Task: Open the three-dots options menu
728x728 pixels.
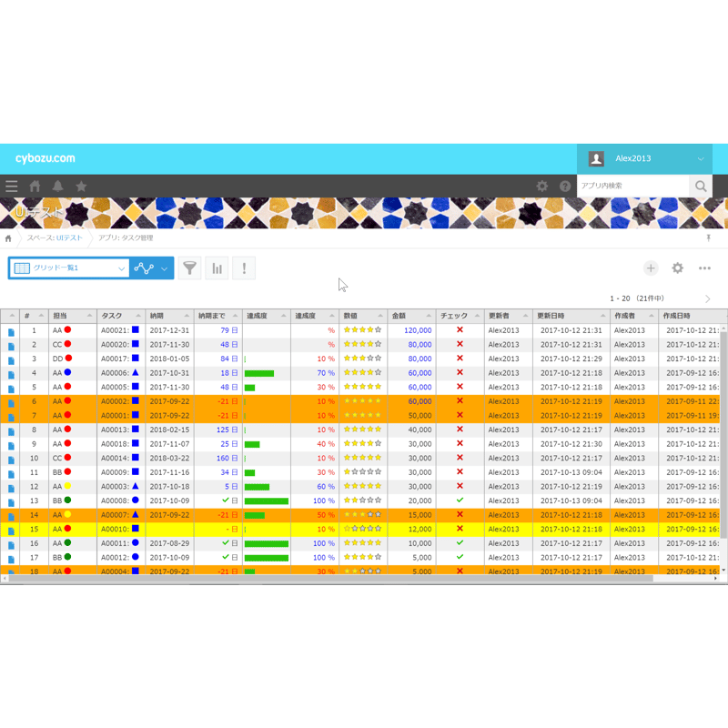Action: (x=704, y=268)
